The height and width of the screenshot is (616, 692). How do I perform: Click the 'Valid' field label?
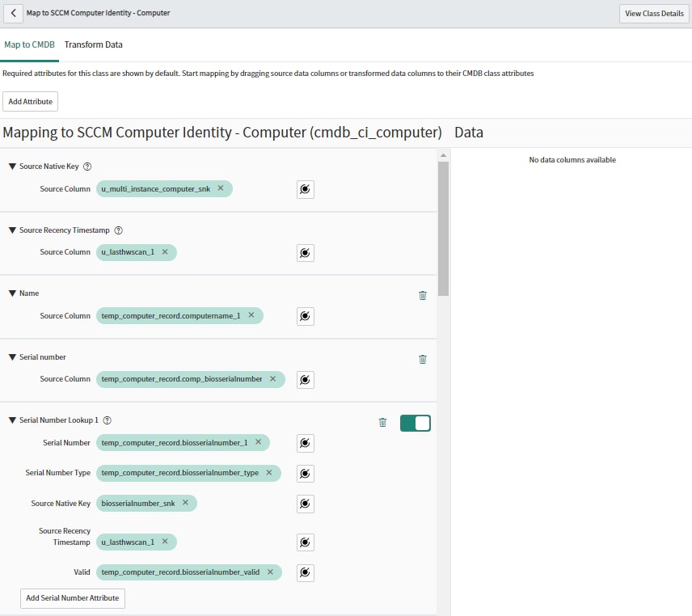pyautogui.click(x=82, y=572)
